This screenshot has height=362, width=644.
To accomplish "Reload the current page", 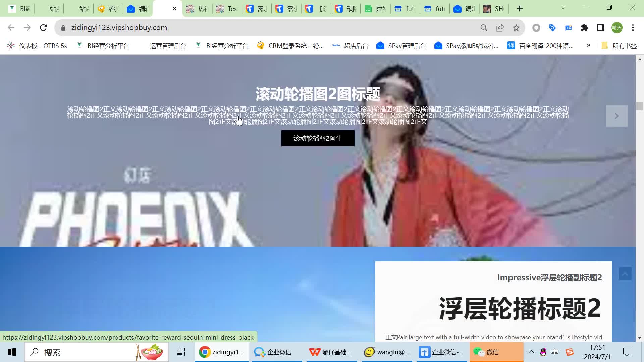I will click(43, 28).
